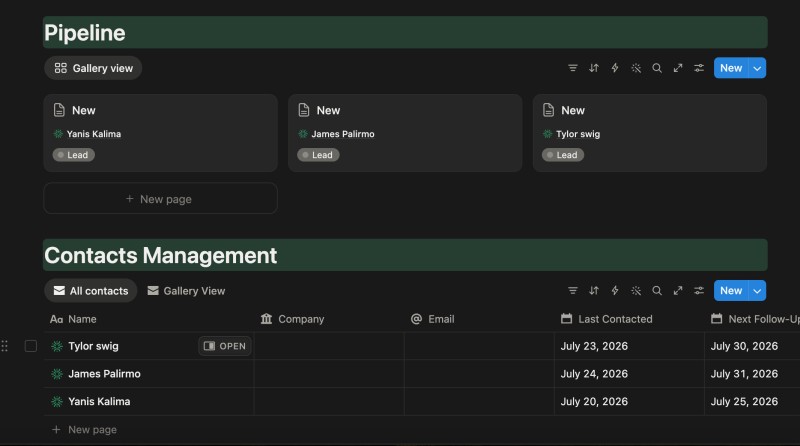
Task: Open dropdown arrow next to Pipeline New button
Action: [757, 68]
